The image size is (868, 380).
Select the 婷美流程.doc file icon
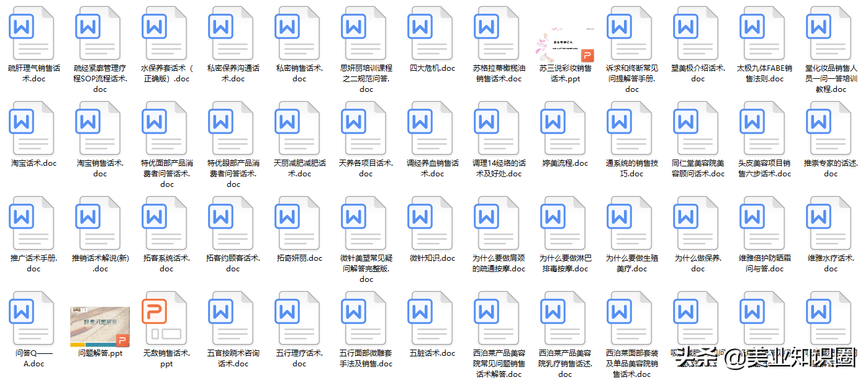click(563, 129)
